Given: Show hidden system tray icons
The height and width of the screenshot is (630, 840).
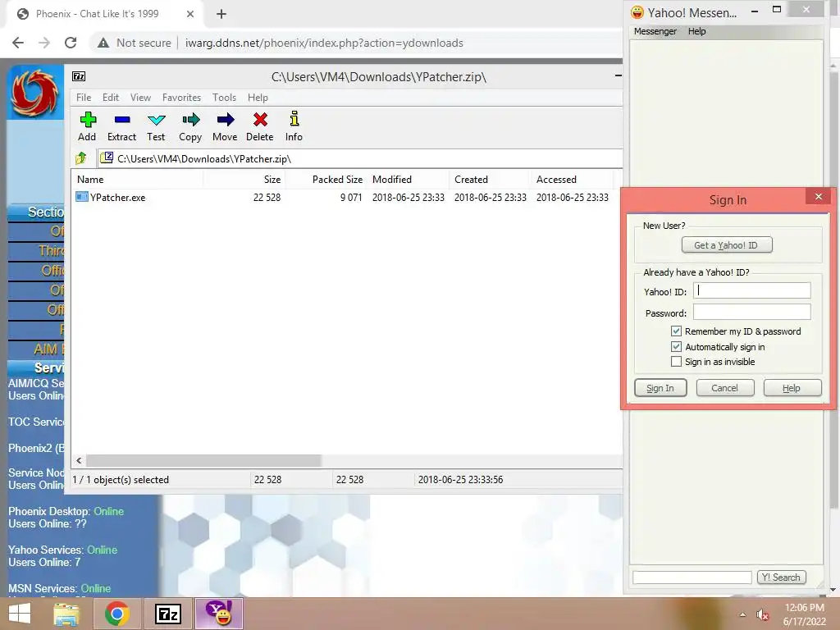Looking at the screenshot, I should (742, 615).
